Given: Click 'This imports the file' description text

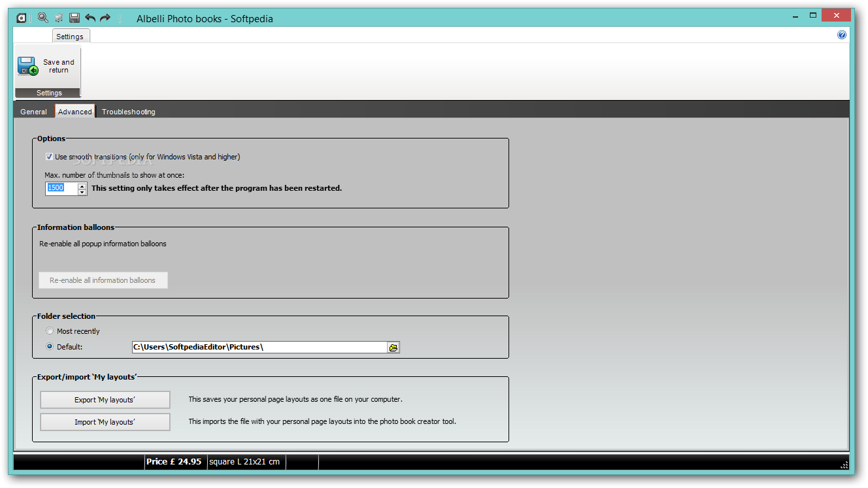Looking at the screenshot, I should click(x=322, y=421).
